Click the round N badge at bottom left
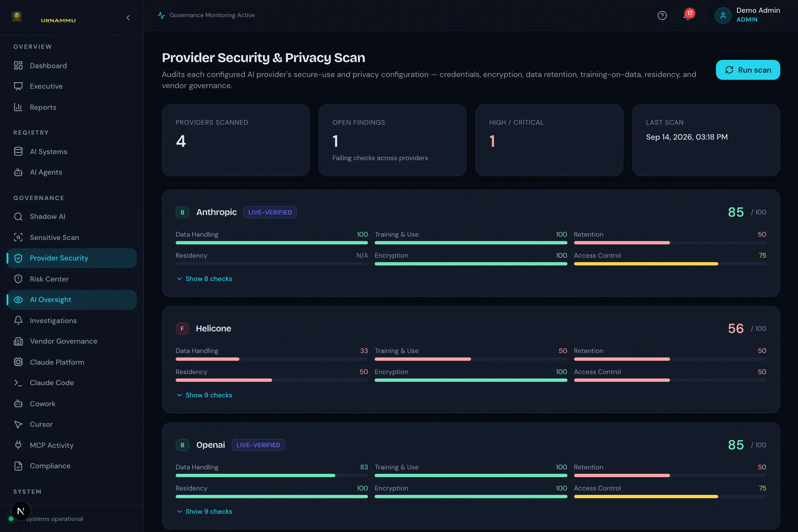The height and width of the screenshot is (532, 798). point(21,511)
